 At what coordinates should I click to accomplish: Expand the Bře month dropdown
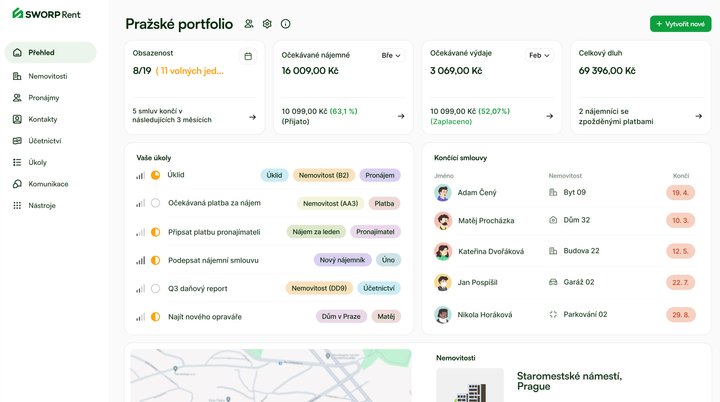[x=390, y=56]
